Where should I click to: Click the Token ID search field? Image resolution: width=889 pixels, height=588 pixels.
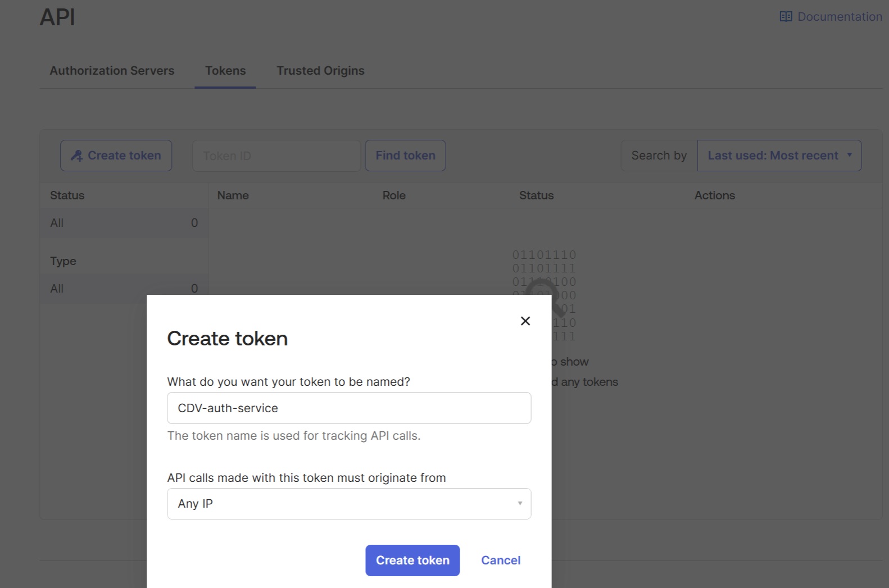(x=276, y=156)
